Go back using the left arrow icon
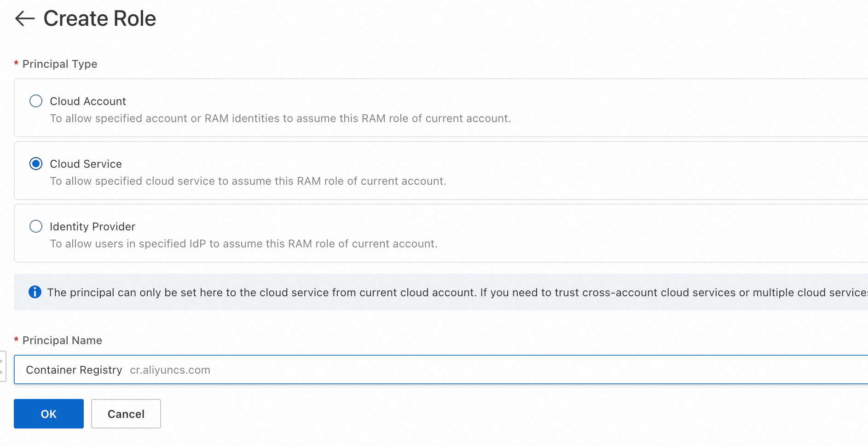Viewport: 868px width, 446px height. 25,18
